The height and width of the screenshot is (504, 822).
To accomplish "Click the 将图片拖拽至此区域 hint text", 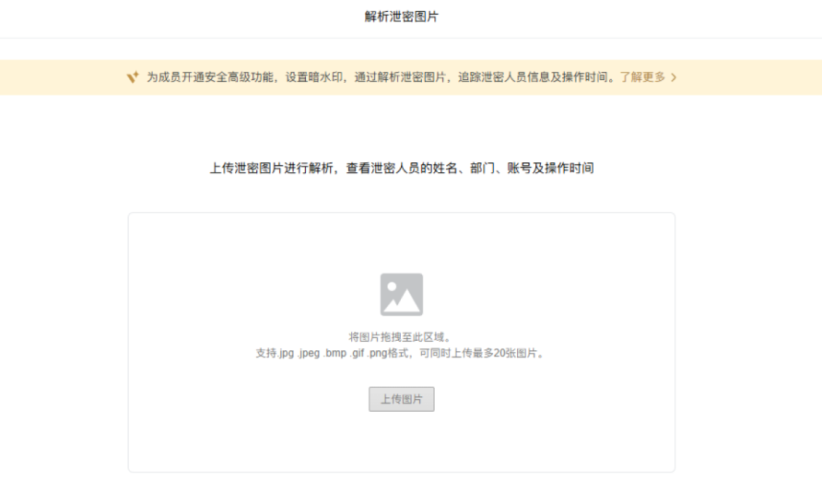I will (401, 337).
